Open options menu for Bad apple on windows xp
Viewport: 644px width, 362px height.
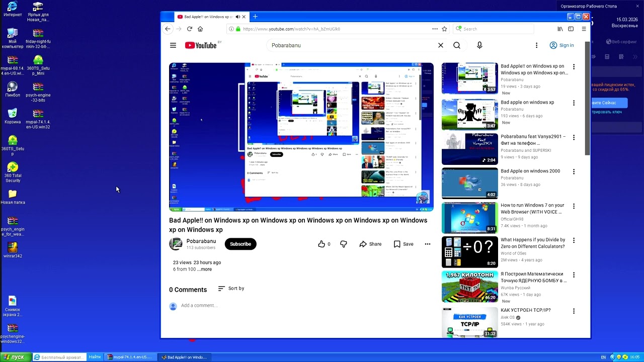click(574, 103)
